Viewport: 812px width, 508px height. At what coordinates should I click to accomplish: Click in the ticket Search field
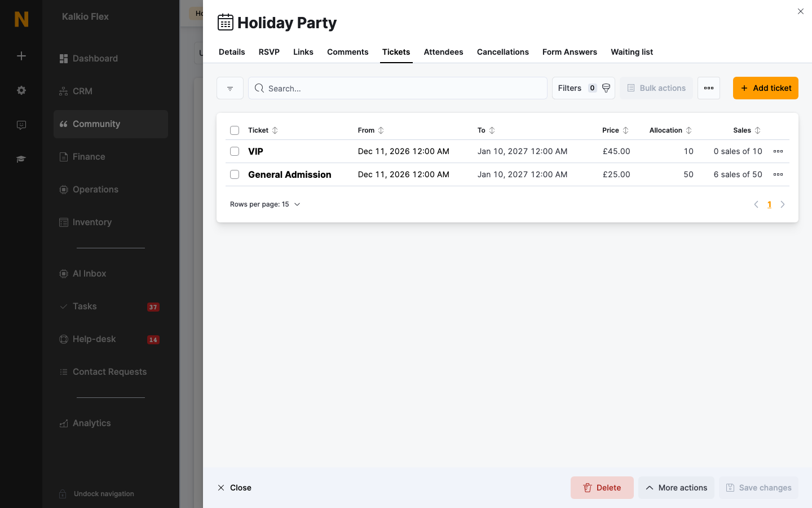pos(398,88)
